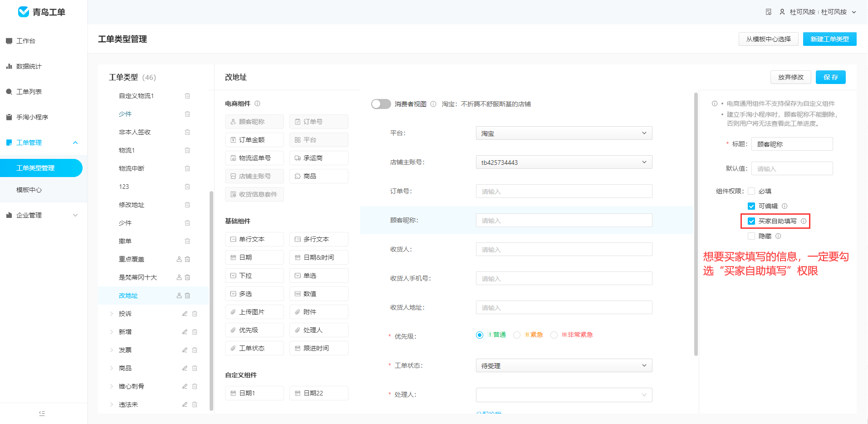Click the 标题 input field
The width and height of the screenshot is (868, 424).
(x=792, y=144)
